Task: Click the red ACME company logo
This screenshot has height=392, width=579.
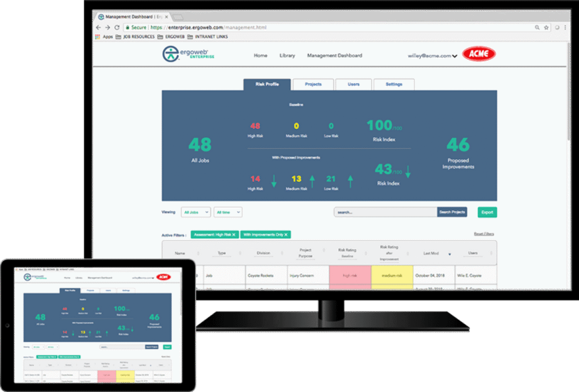Action: (479, 54)
